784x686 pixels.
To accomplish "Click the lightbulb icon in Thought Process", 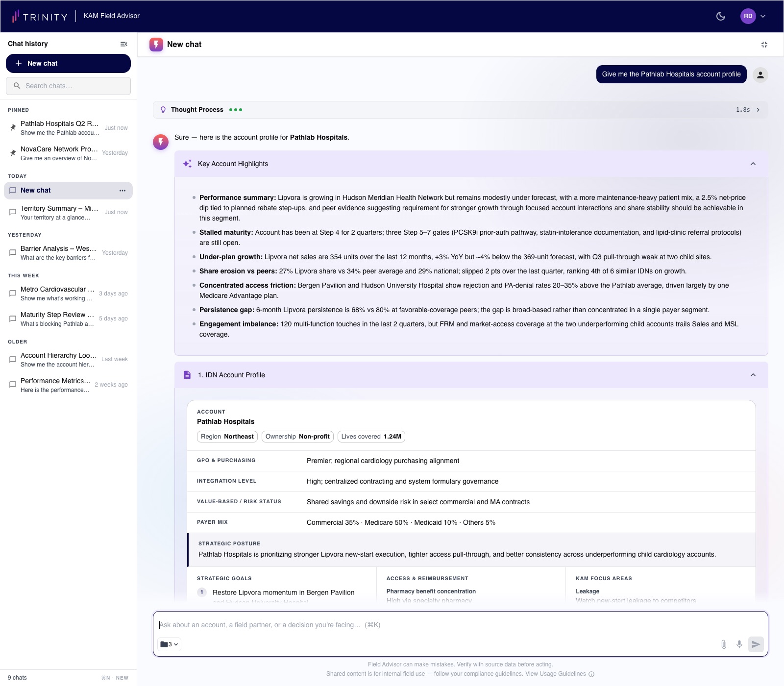I will (x=163, y=110).
